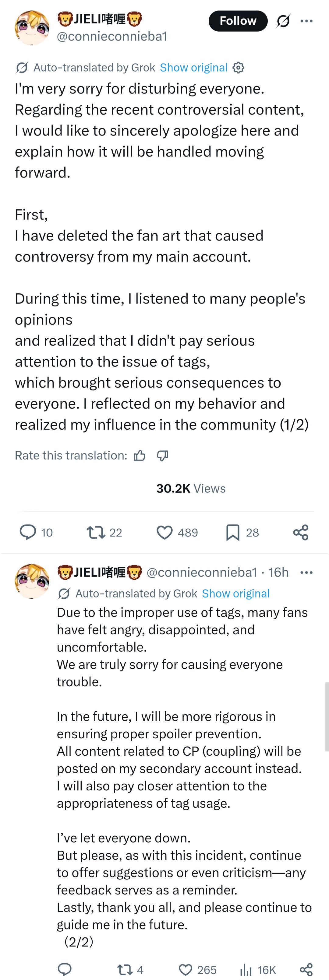Repost the main post
The height and width of the screenshot is (980, 329).
96,532
